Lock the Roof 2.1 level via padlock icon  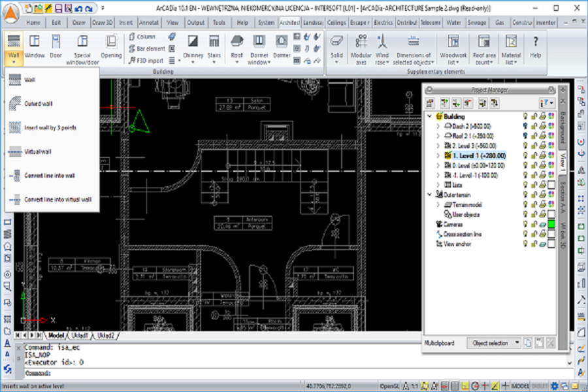(x=534, y=136)
